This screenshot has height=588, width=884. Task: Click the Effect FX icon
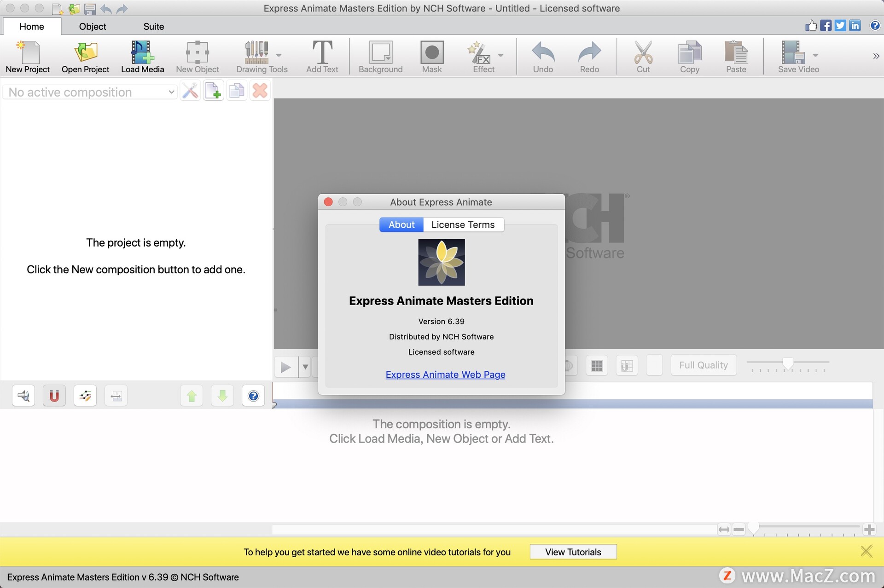click(x=479, y=52)
